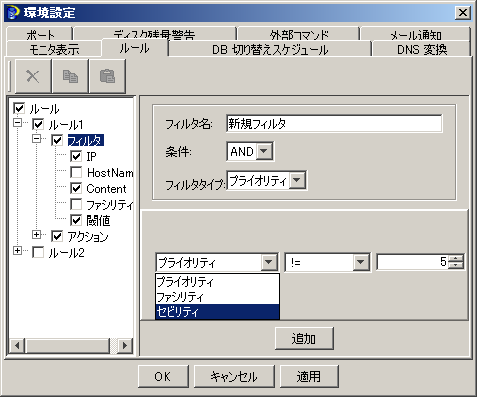Click the delete (X) toolbar icon
477x397 pixels.
[x=33, y=76]
